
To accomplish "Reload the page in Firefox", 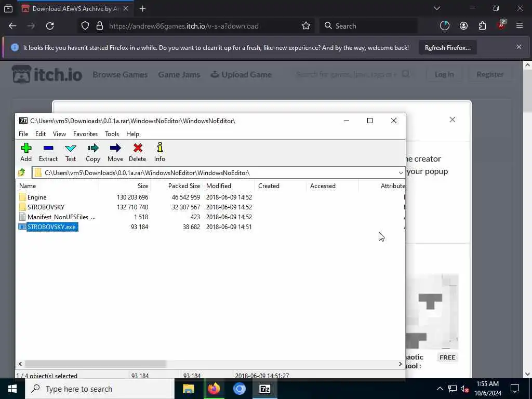I will tap(50, 26).
